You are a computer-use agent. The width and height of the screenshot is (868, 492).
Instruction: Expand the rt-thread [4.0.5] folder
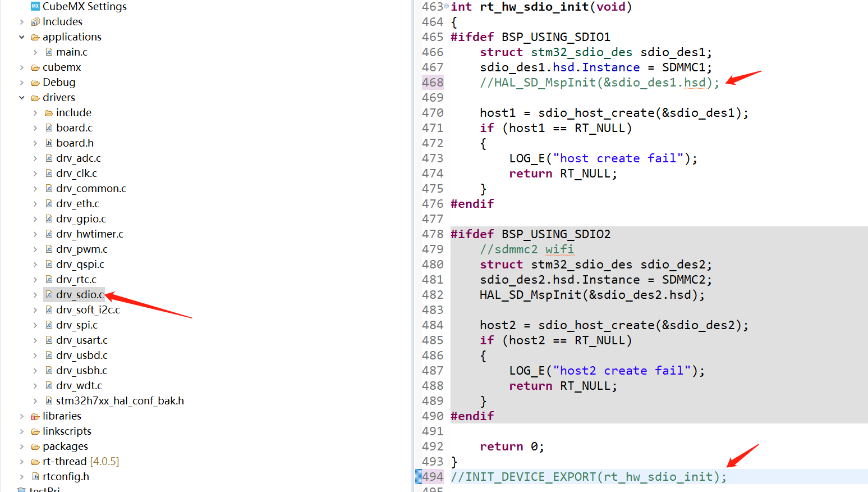pyautogui.click(x=22, y=462)
